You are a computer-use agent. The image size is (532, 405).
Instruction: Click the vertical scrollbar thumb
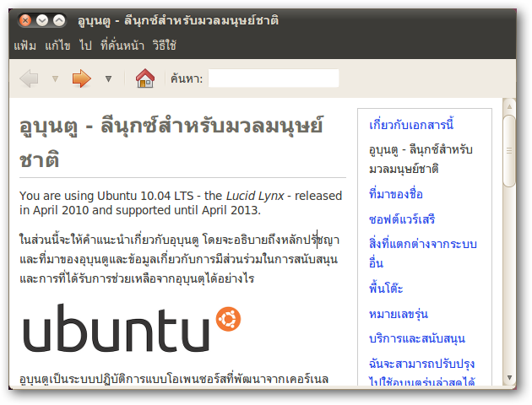click(509, 151)
